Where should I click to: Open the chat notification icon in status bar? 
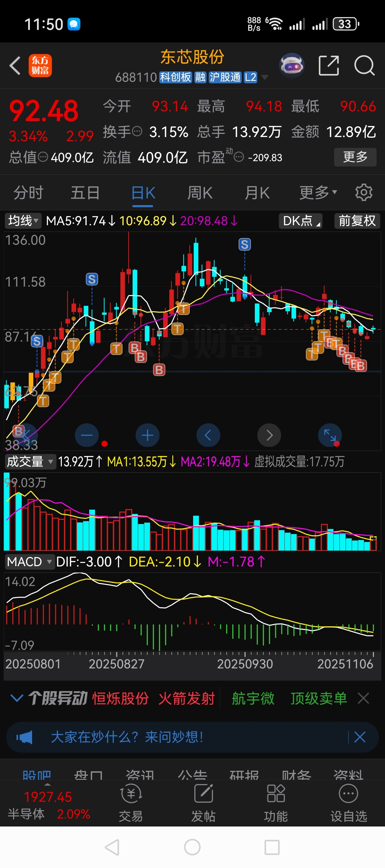coord(74,24)
